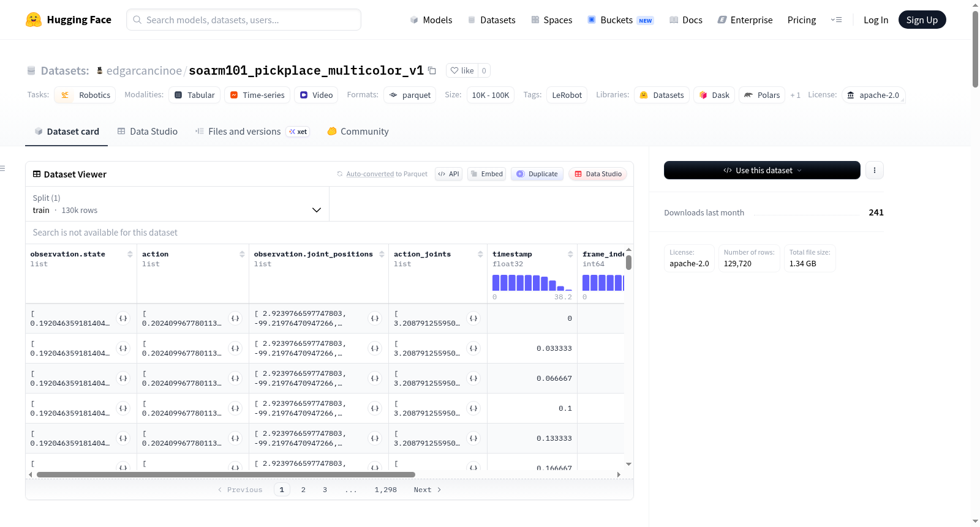Sort by action_joints column
The image size is (980, 527).
tap(480, 254)
